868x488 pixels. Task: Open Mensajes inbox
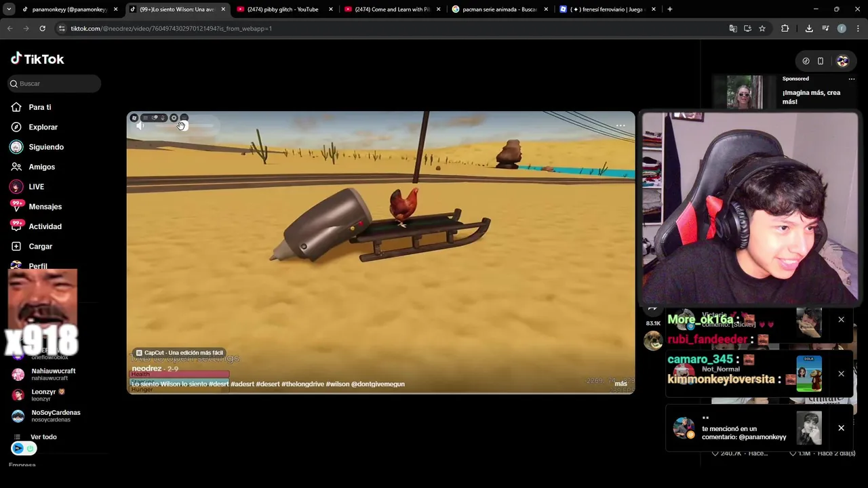click(x=45, y=207)
